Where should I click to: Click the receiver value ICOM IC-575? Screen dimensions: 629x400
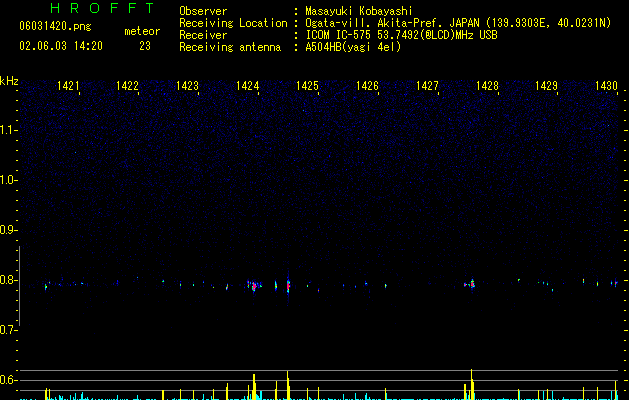pyautogui.click(x=339, y=35)
